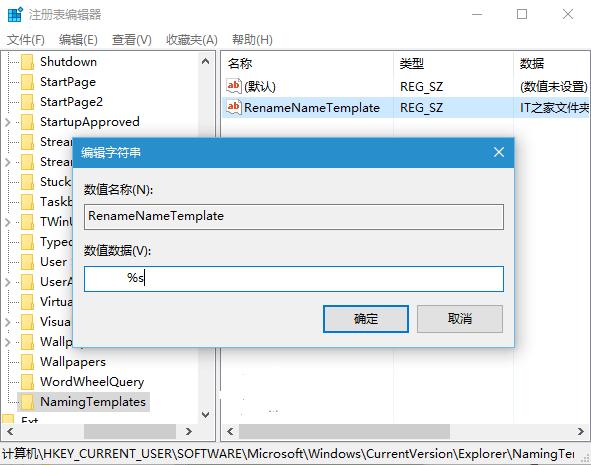Select the WordWheelQuery key label

92,382
